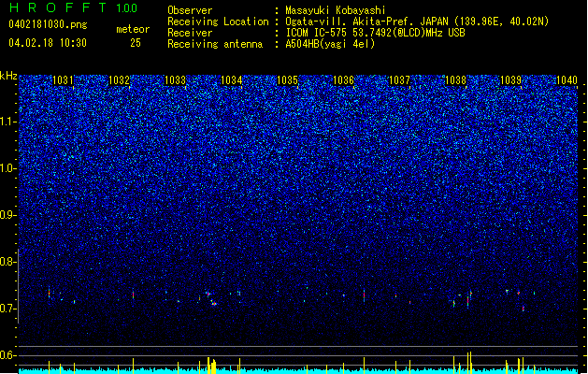The height and width of the screenshot is (374, 588).
Task: Click the meteor echo just after 1033
Action: click(211, 298)
